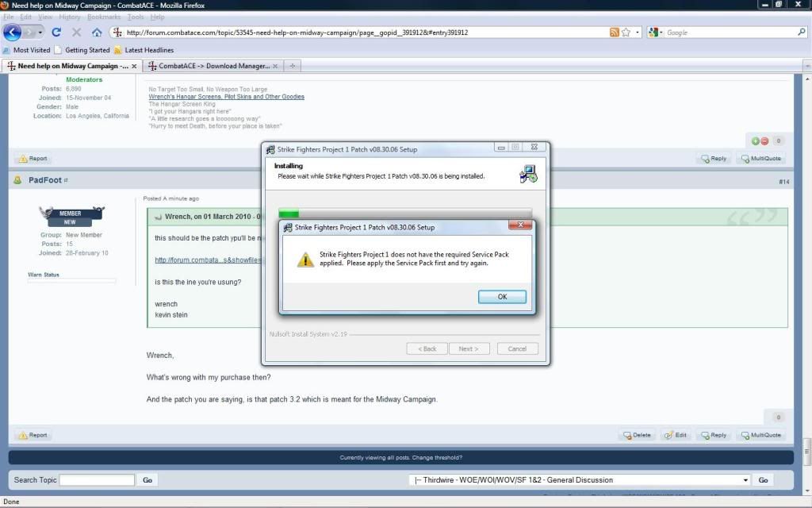This screenshot has height=508, width=812.
Task: Open the Most Visited bookmarks folder
Action: pyautogui.click(x=26, y=50)
